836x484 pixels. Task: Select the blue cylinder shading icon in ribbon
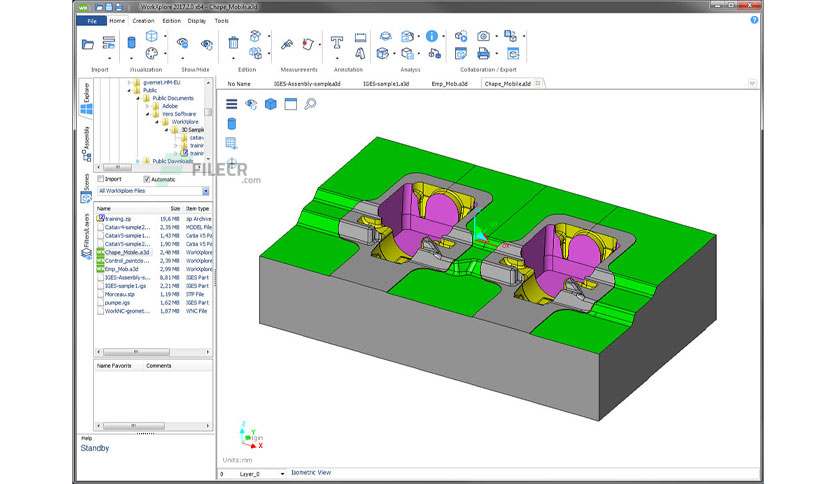pyautogui.click(x=131, y=43)
